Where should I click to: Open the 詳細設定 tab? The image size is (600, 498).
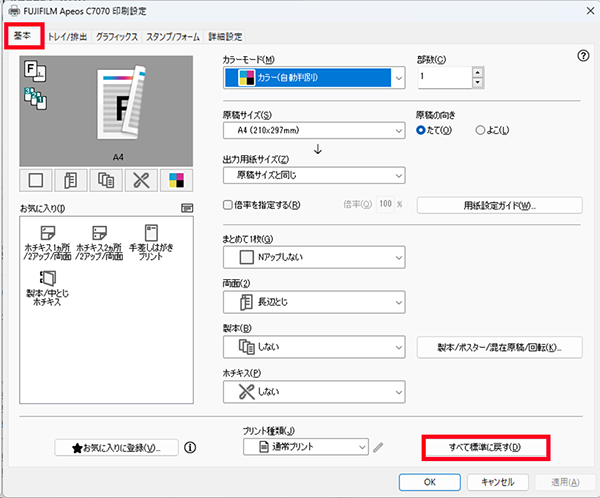[x=225, y=37]
